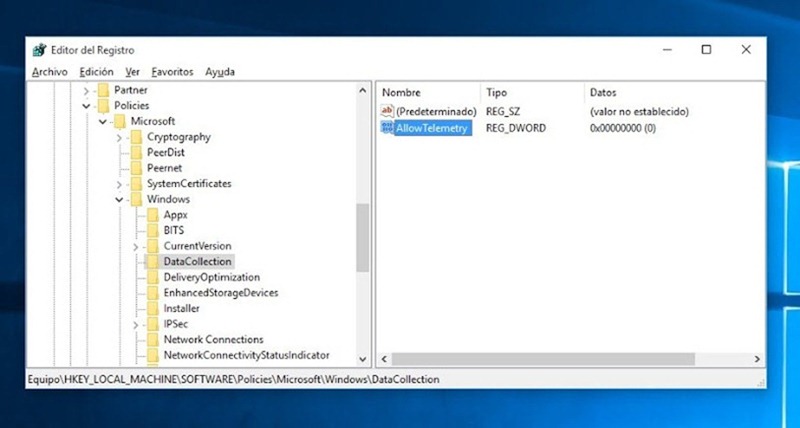This screenshot has width=800, height=428.
Task: Click the Installer folder icon
Action: 153,309
